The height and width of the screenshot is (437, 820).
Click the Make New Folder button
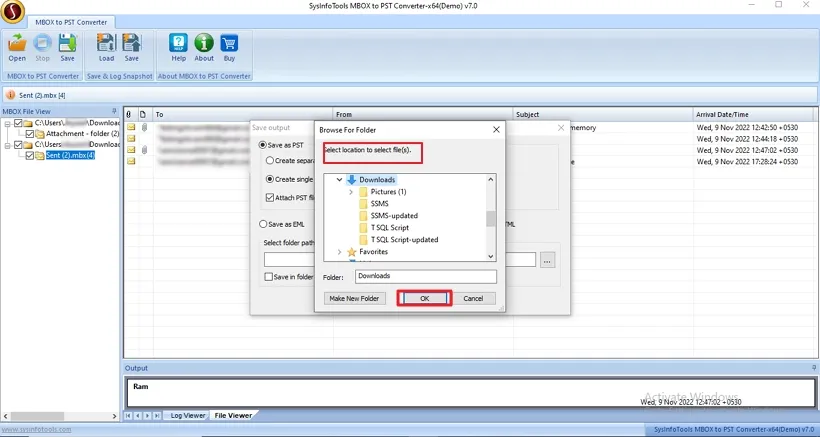tap(354, 298)
